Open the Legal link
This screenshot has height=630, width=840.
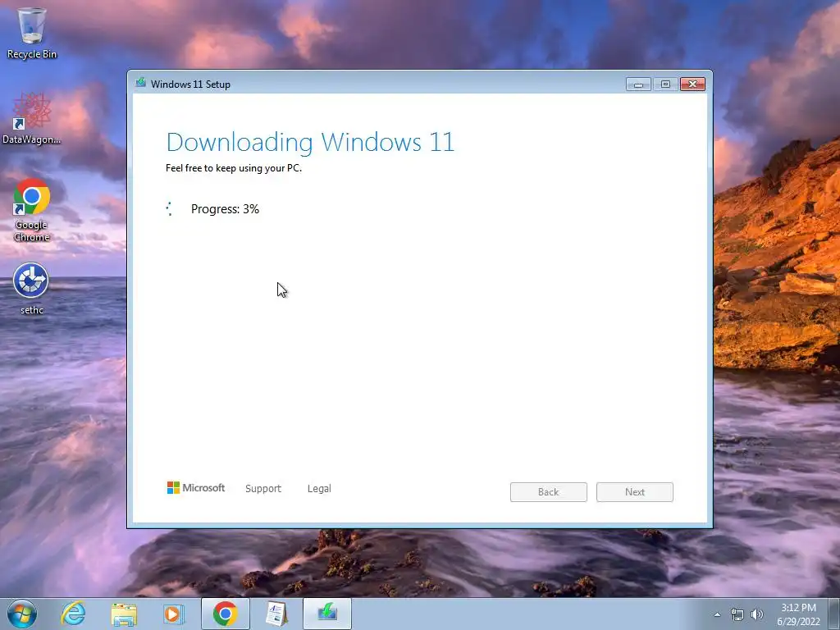pos(319,489)
